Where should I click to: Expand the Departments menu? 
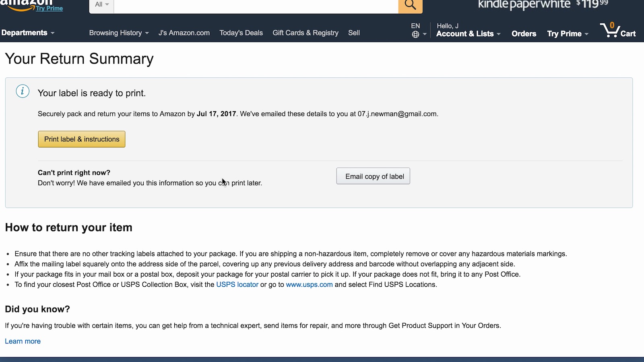pos(28,33)
